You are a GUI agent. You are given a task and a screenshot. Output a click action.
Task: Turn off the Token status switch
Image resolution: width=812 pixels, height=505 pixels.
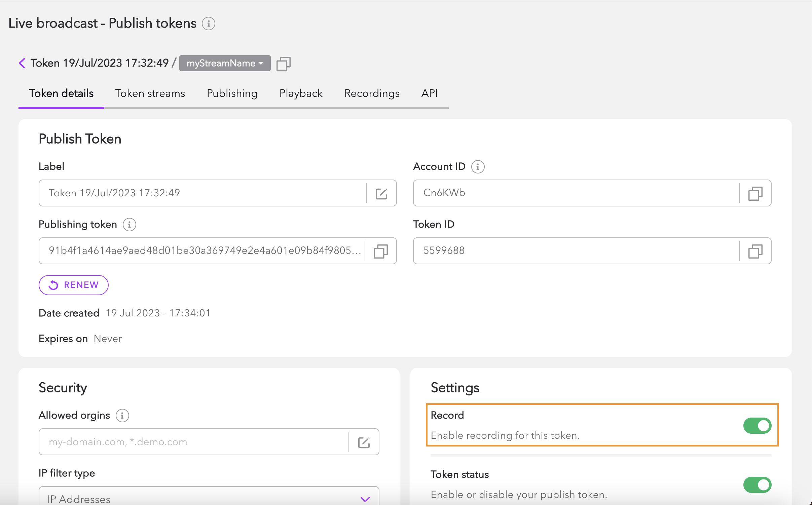[x=757, y=484]
